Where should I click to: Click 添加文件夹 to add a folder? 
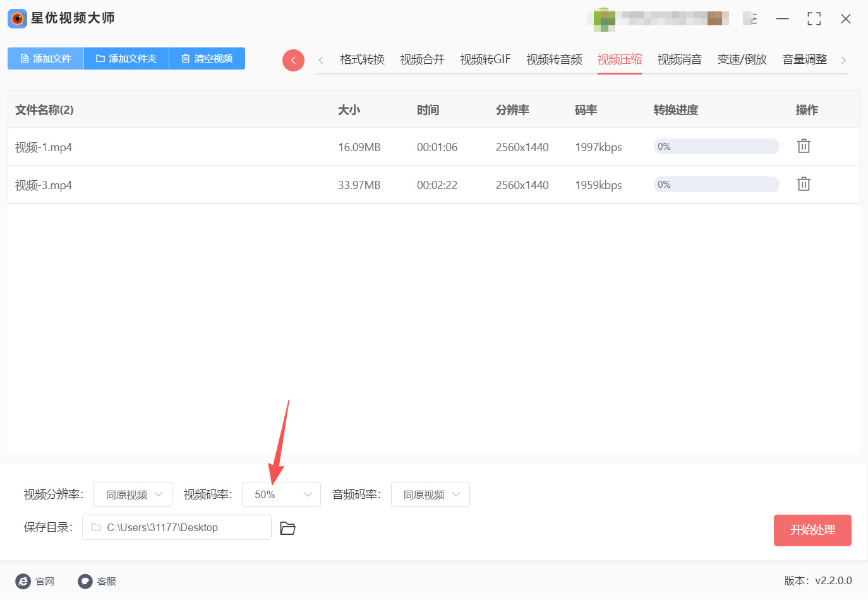(126, 58)
